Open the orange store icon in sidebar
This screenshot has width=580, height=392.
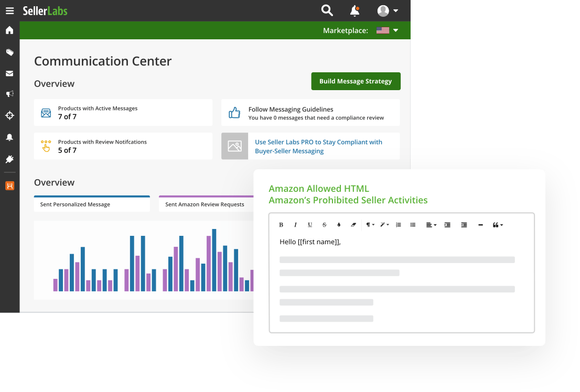(x=9, y=186)
